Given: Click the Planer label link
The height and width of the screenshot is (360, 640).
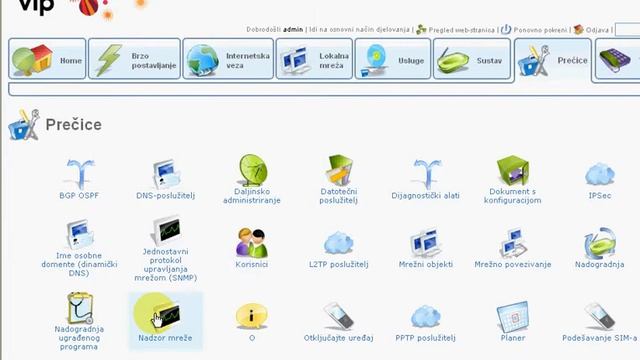Looking at the screenshot, I should tap(513, 338).
